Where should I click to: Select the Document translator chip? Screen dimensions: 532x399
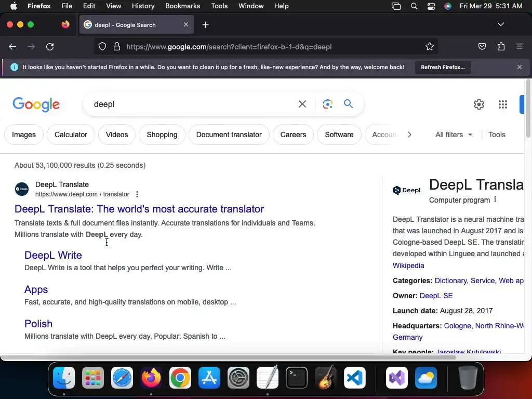coord(229,135)
